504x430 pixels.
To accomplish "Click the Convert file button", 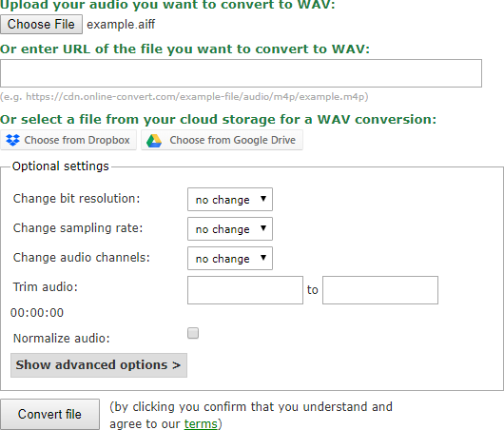I will point(49,414).
